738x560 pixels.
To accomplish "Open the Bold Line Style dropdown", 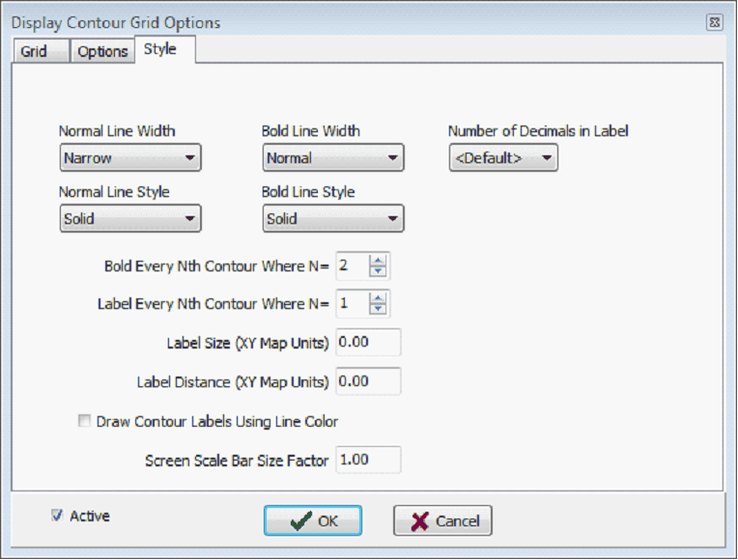I will click(x=333, y=218).
